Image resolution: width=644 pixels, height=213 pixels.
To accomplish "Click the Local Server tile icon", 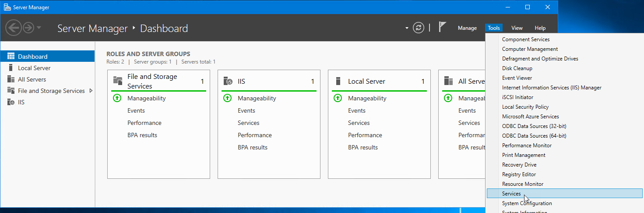I will click(338, 81).
